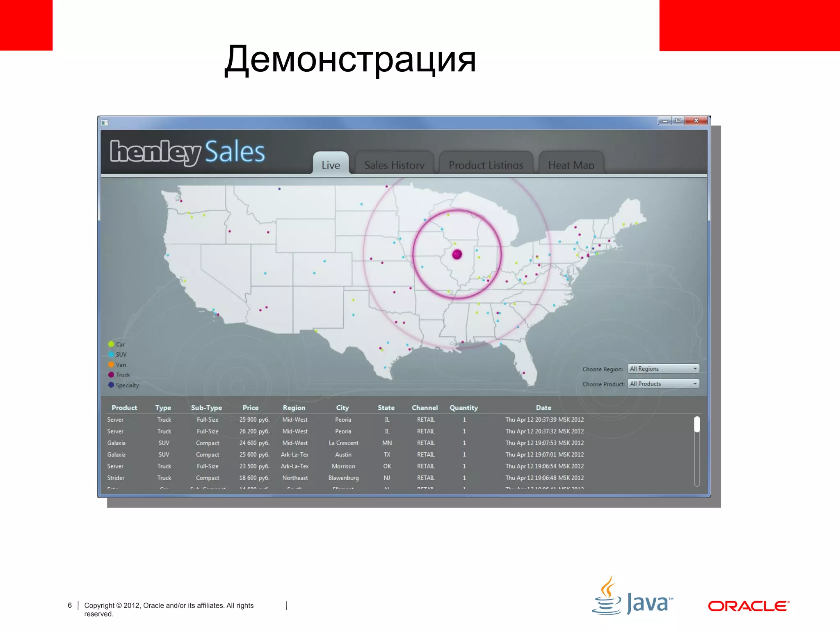This screenshot has height=630, width=840.
Task: Click the henley Sales logo
Action: [187, 152]
